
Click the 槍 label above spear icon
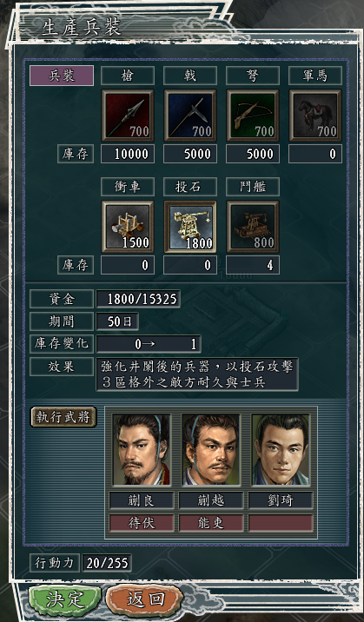pyautogui.click(x=128, y=76)
